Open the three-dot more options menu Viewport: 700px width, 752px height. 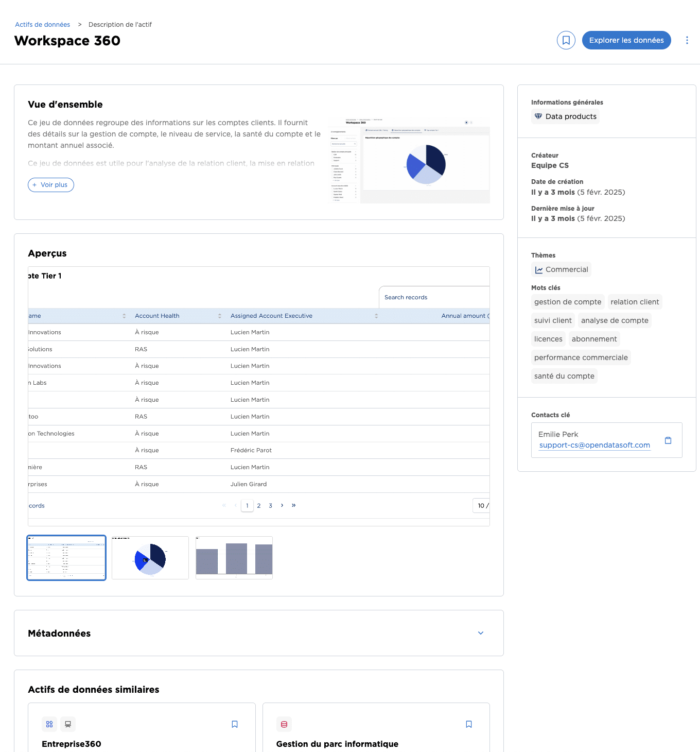coord(687,40)
